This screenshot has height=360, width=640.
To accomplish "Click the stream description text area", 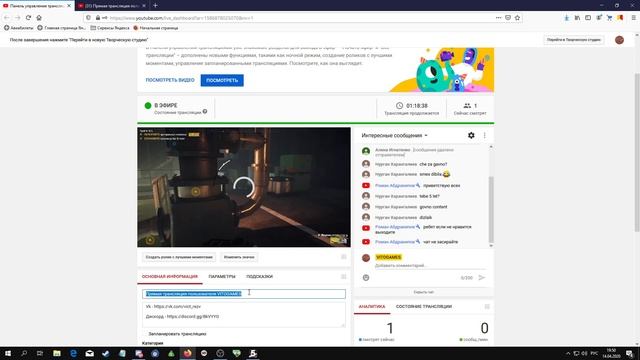I will [244, 314].
